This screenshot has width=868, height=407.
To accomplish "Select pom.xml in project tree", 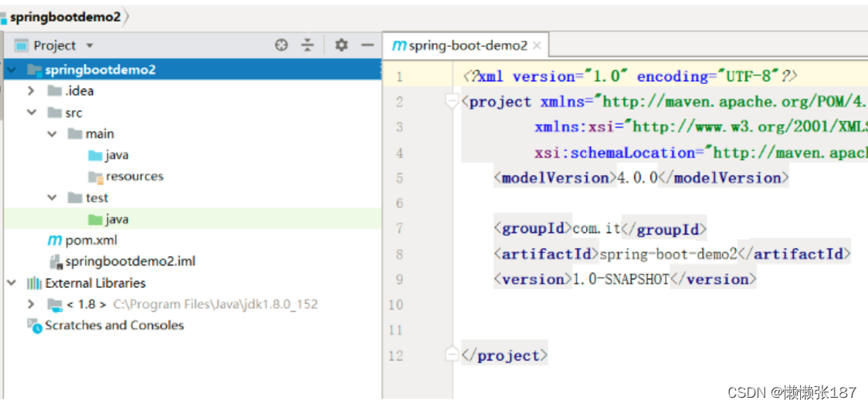I will [91, 240].
